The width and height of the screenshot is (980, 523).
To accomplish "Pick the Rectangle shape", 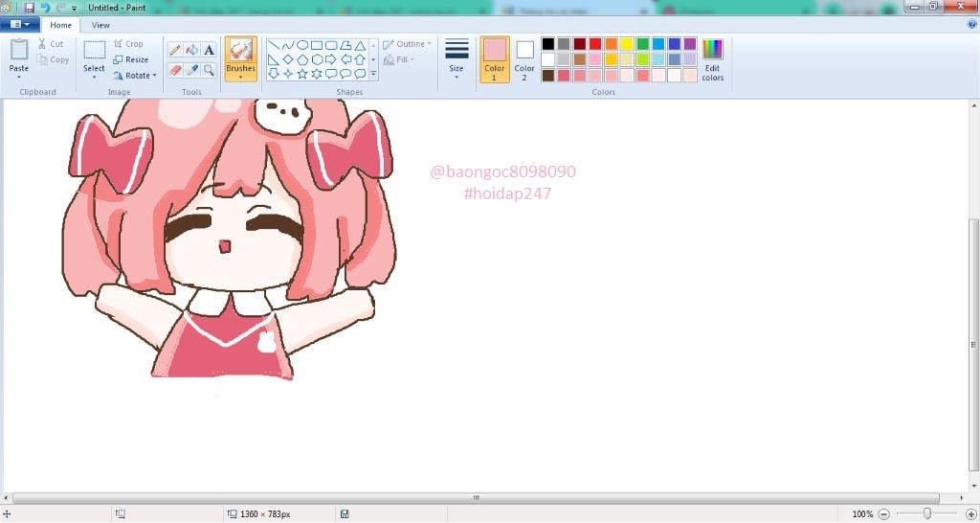I will [x=317, y=46].
